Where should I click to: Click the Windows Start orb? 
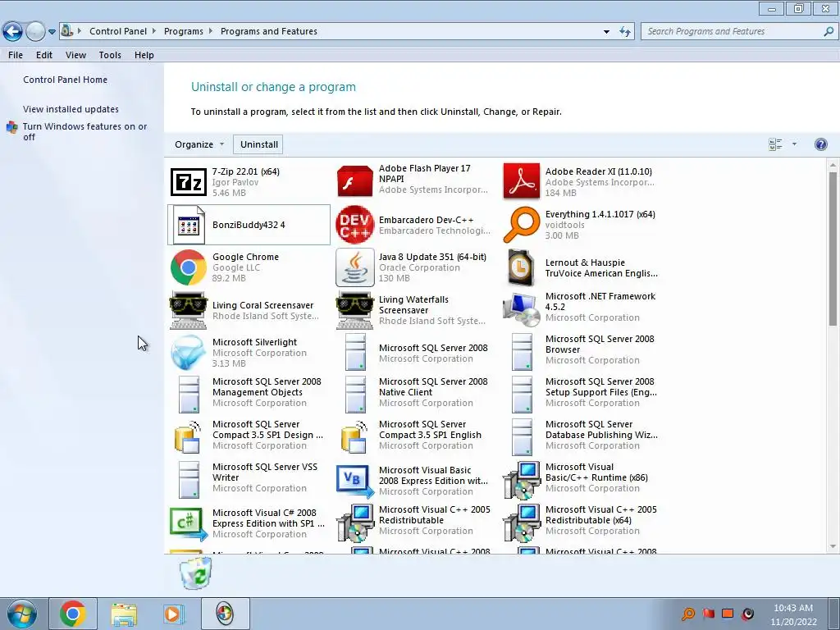pyautogui.click(x=22, y=614)
